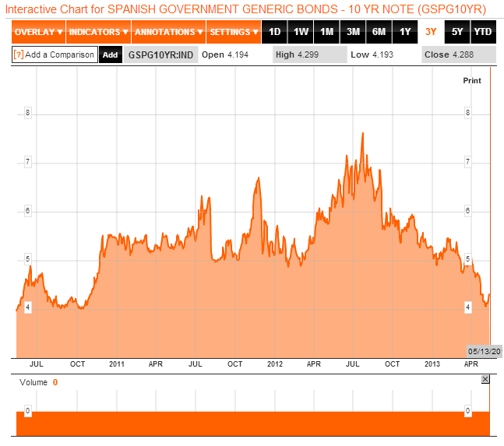The image size is (504, 446).
Task: Select the 1M time range
Action: point(327,32)
